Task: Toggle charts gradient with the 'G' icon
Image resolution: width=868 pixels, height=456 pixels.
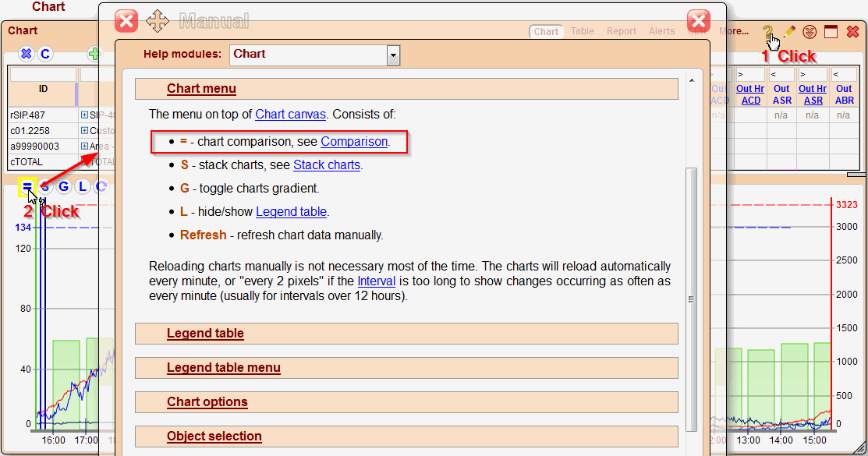Action: (63, 186)
